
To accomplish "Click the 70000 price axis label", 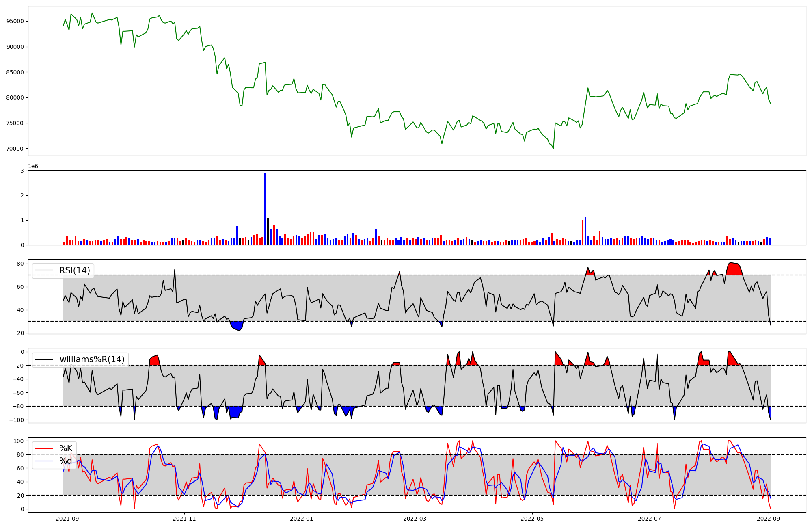I will [15, 149].
